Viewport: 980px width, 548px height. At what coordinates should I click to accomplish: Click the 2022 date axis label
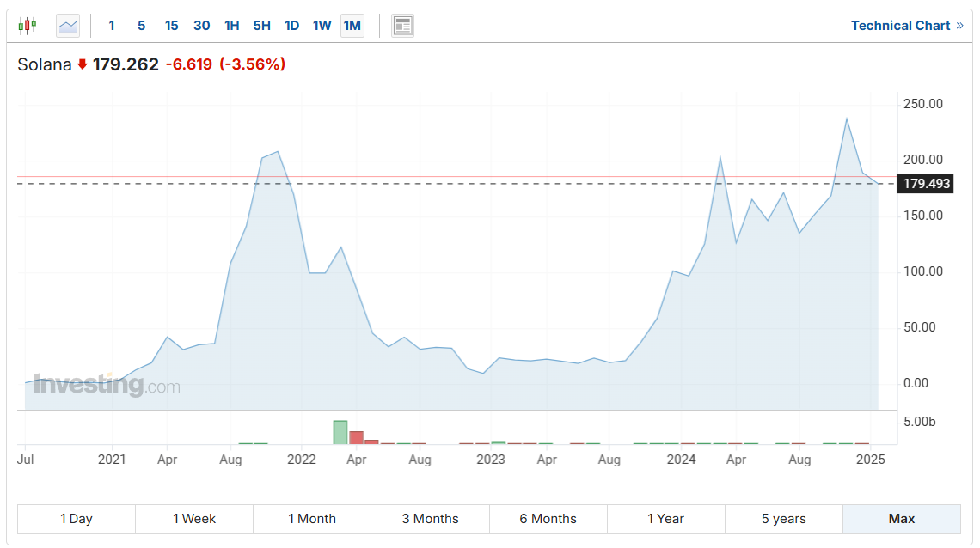301,460
